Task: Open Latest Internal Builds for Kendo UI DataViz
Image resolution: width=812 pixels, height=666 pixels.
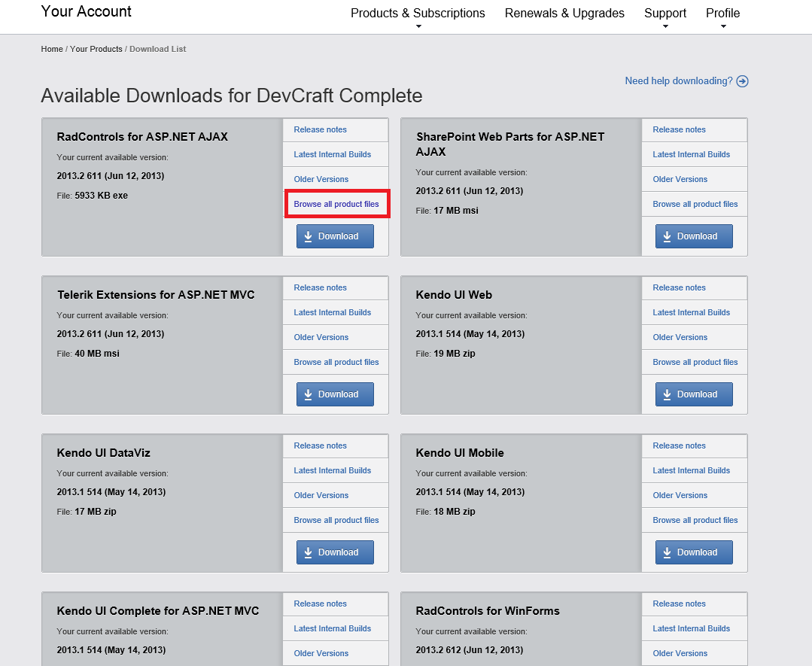Action: [333, 471]
